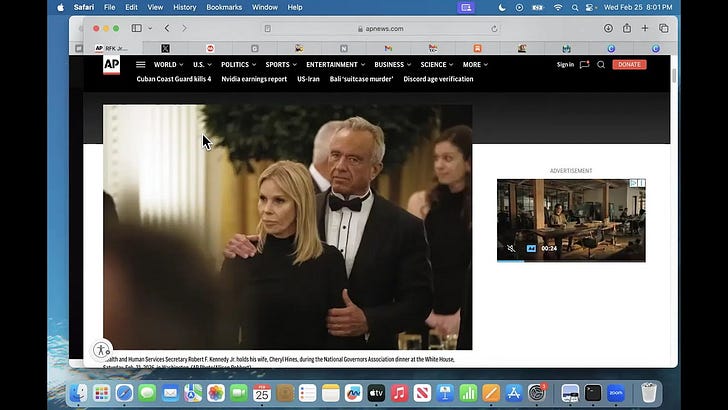Open the hamburger navigation menu
Screen dimensions: 728x410
click(141, 65)
